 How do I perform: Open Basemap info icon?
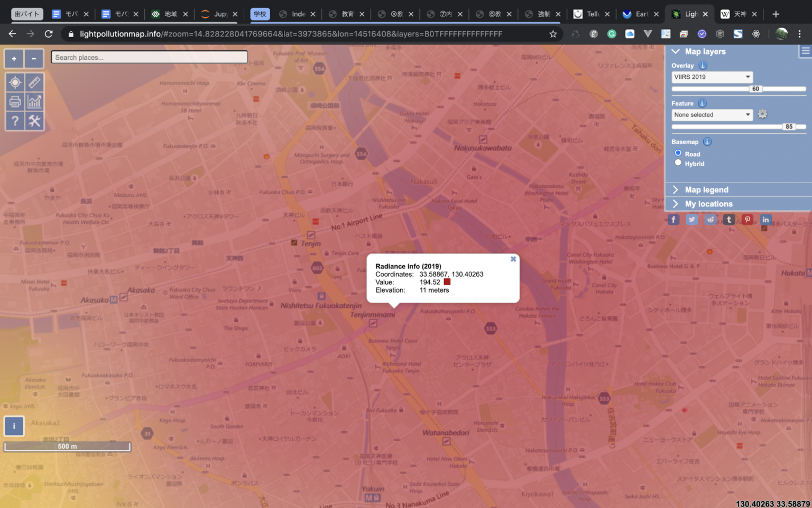pos(707,141)
